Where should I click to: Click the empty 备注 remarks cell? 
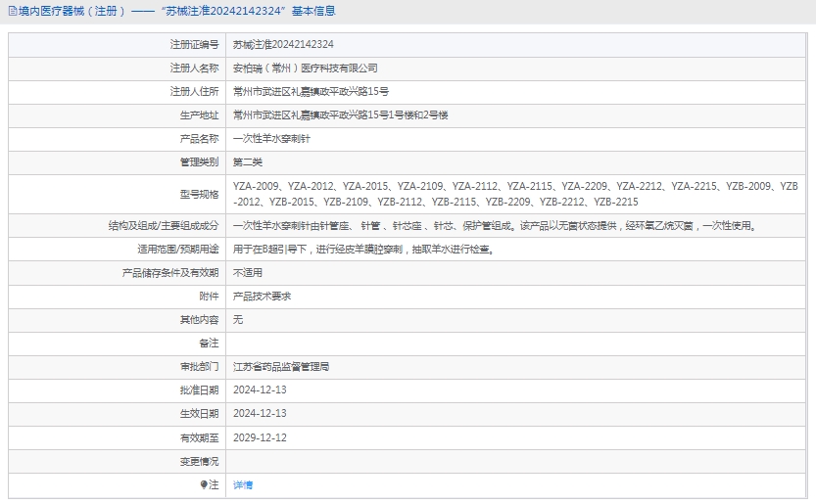coord(517,344)
